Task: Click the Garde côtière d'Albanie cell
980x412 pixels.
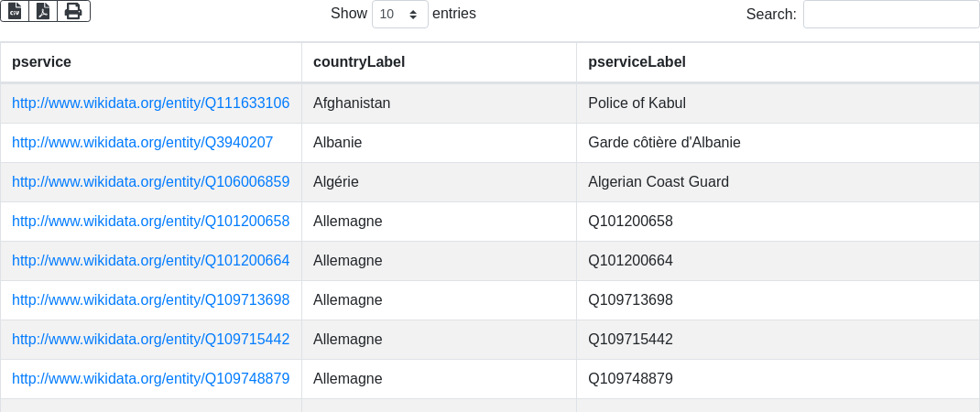Action: 664,143
